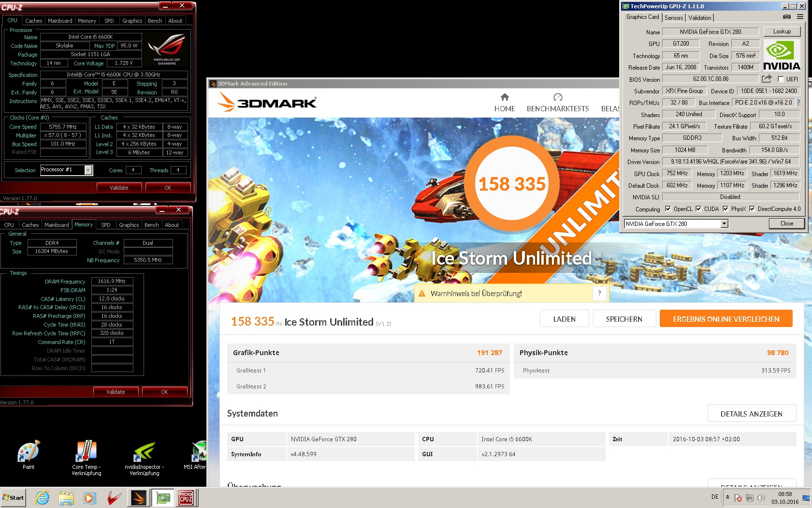Click the warning triangle icon in the Überprüfung notice
Screen dimensions: 812x508
(x=421, y=294)
